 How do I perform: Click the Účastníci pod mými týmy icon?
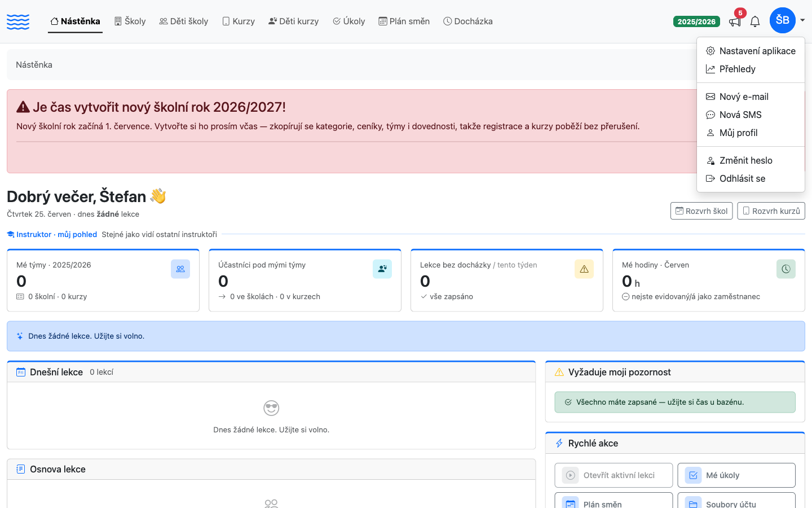point(382,269)
